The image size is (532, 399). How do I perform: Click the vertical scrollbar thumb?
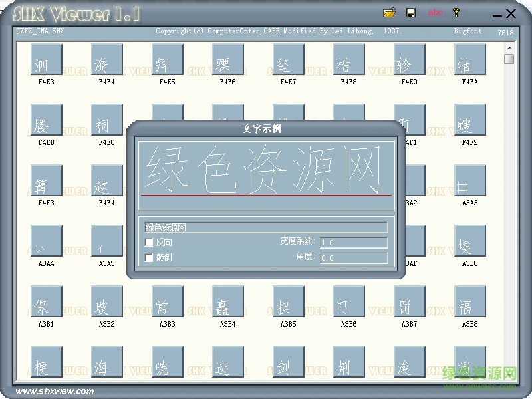point(509,59)
